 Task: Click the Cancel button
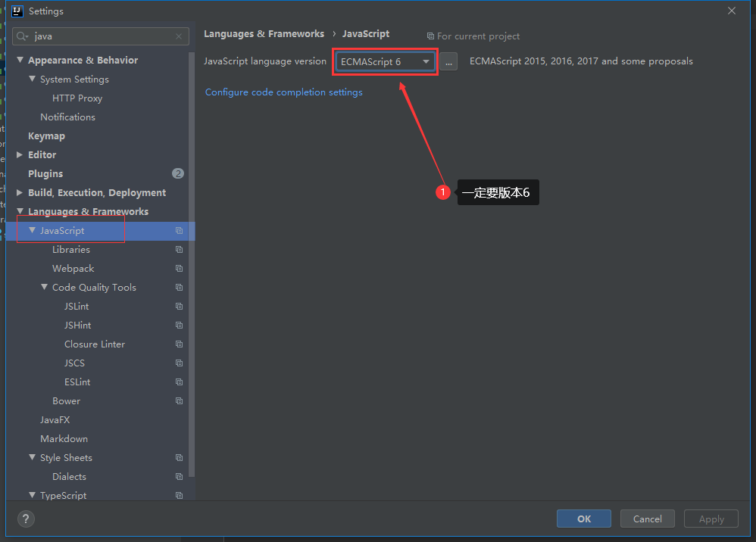(x=647, y=519)
